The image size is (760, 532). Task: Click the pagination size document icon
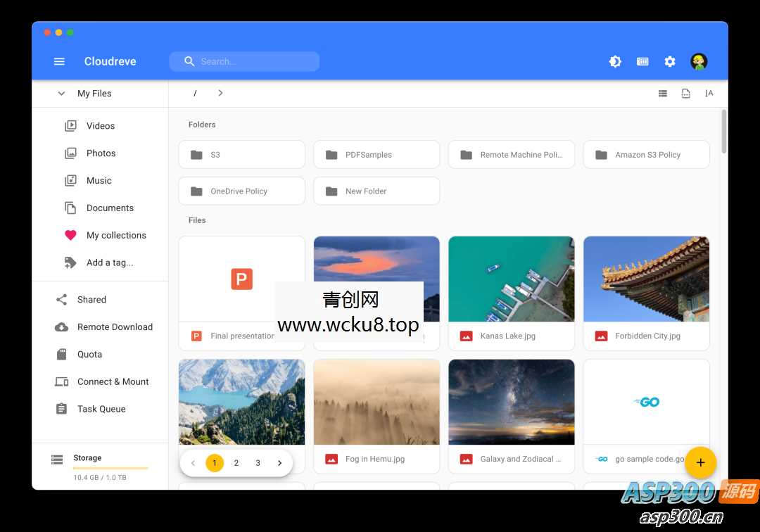(x=686, y=93)
